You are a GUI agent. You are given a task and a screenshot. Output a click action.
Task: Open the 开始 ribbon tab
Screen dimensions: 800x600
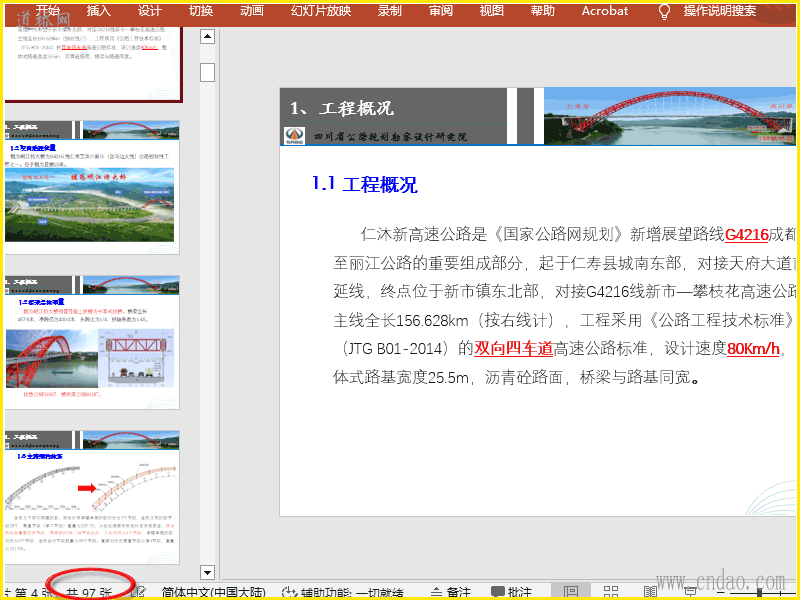[48, 11]
